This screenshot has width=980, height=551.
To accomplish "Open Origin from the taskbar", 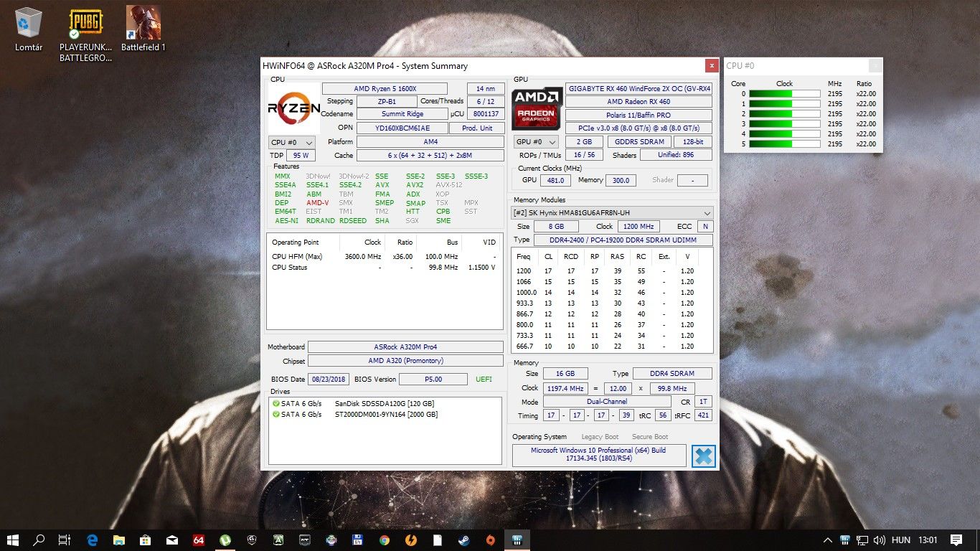I will 491,540.
